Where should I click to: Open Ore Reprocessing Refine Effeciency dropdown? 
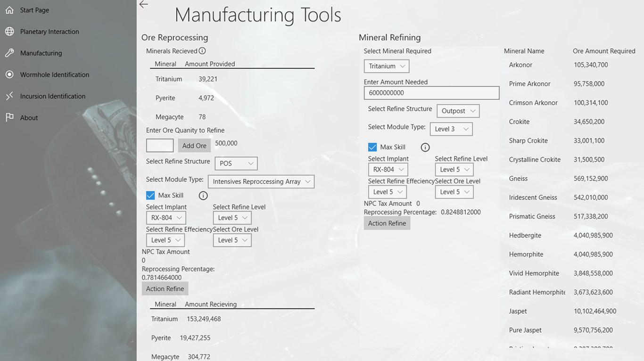pyautogui.click(x=165, y=240)
